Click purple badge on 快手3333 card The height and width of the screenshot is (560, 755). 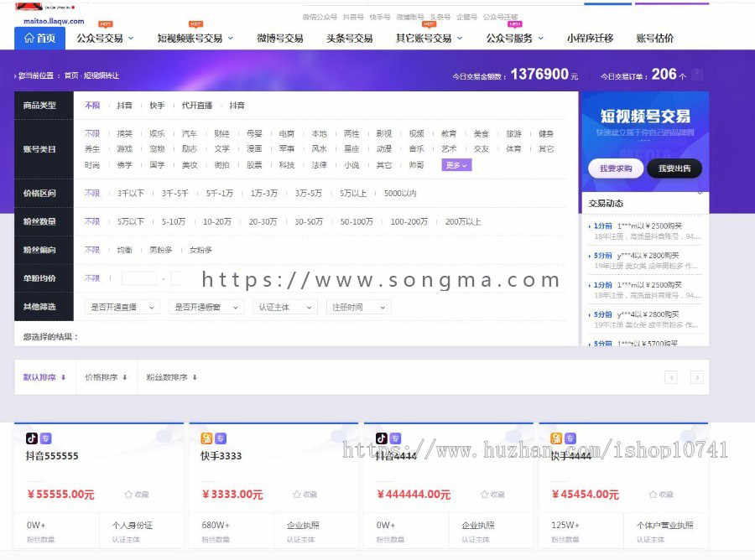pos(221,438)
